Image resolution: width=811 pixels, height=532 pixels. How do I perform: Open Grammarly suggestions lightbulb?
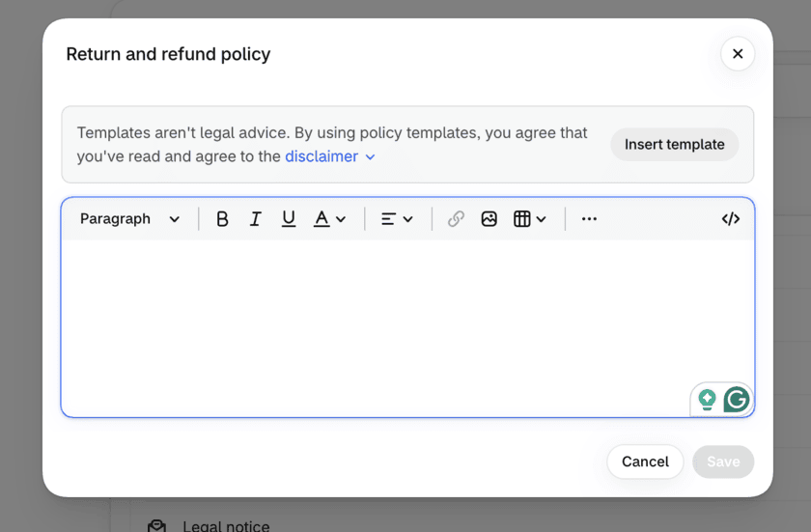(x=707, y=400)
